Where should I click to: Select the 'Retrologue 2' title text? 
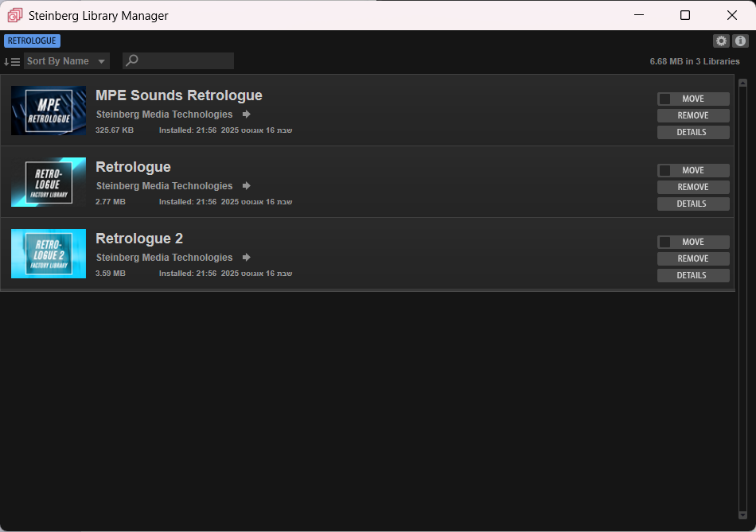click(x=139, y=239)
